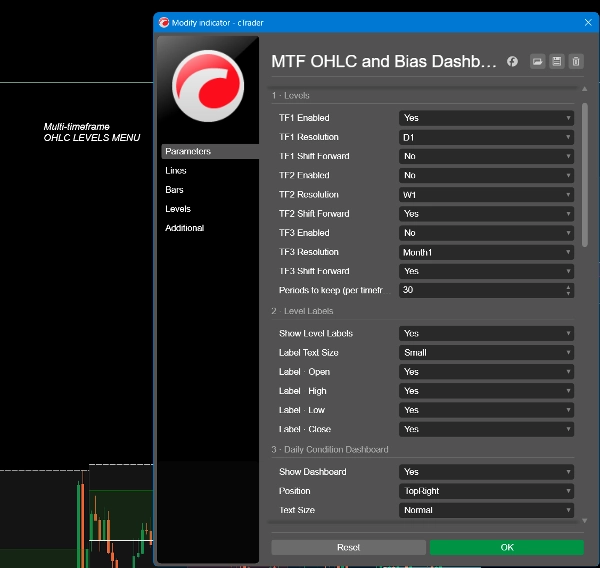
Task: Open TF2 Resolution dropdown showing W1
Action: pos(486,194)
